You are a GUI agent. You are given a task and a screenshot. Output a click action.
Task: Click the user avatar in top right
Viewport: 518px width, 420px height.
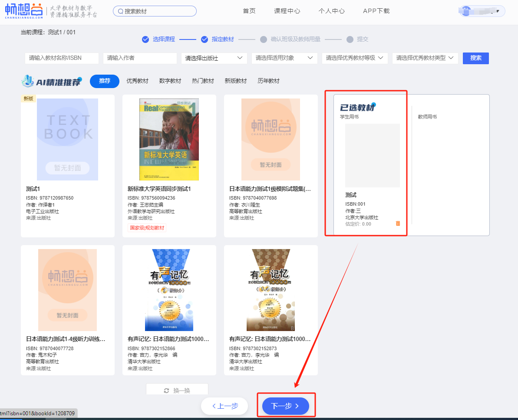[x=466, y=11]
